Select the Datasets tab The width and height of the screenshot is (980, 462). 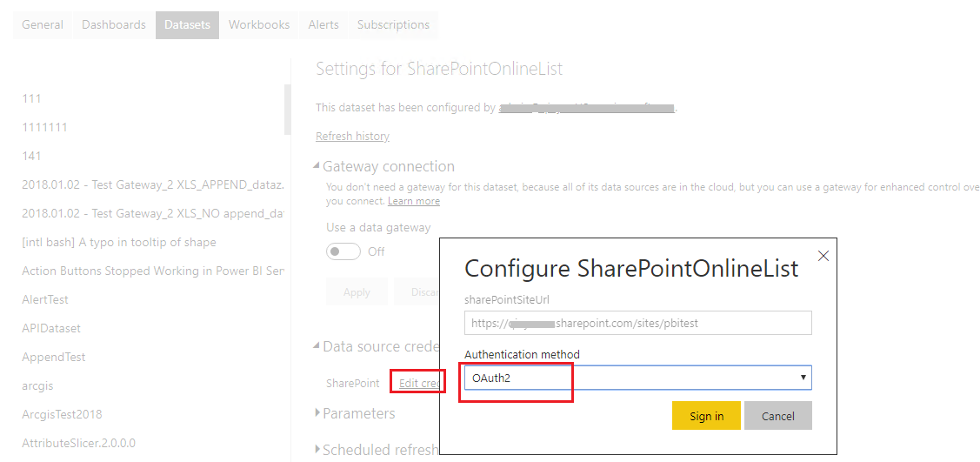(188, 25)
